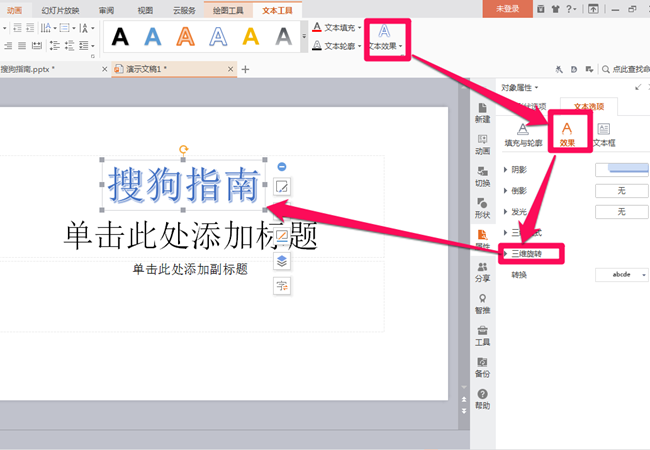Switch to 幻灯片放映 ribbon tab
The height and width of the screenshot is (450, 650).
60,10
